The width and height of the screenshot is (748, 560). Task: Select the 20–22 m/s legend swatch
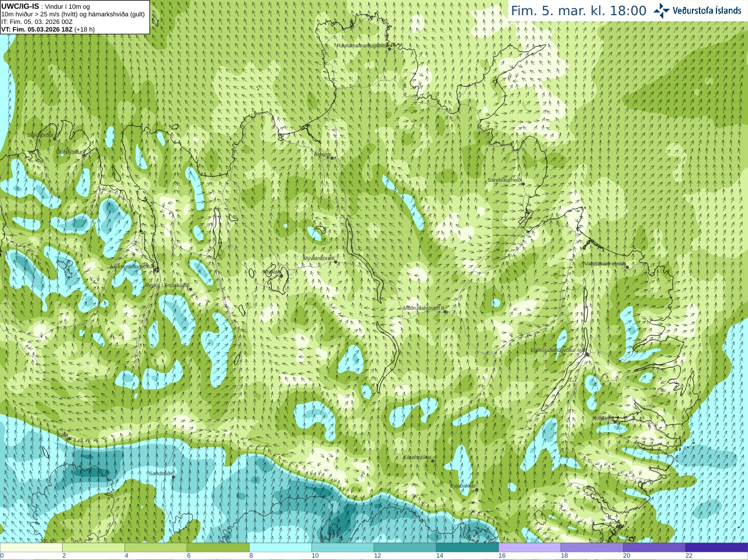point(654,548)
